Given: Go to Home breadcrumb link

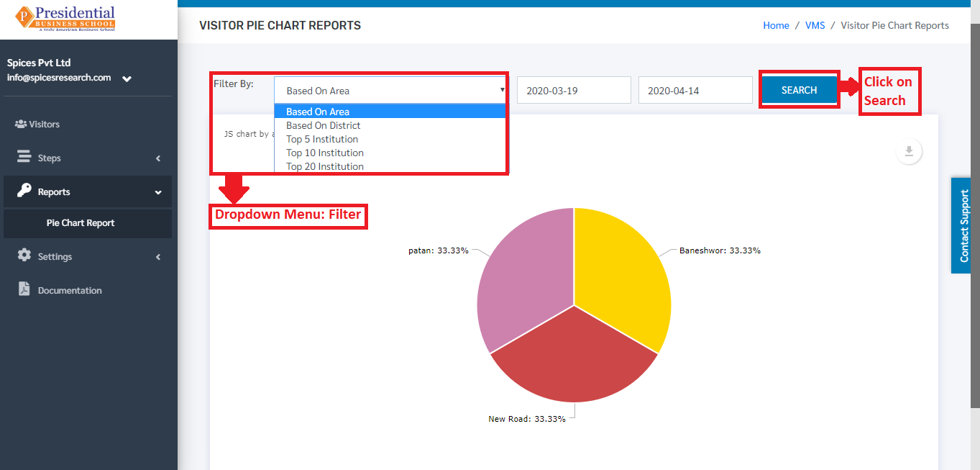Looking at the screenshot, I should tap(776, 25).
